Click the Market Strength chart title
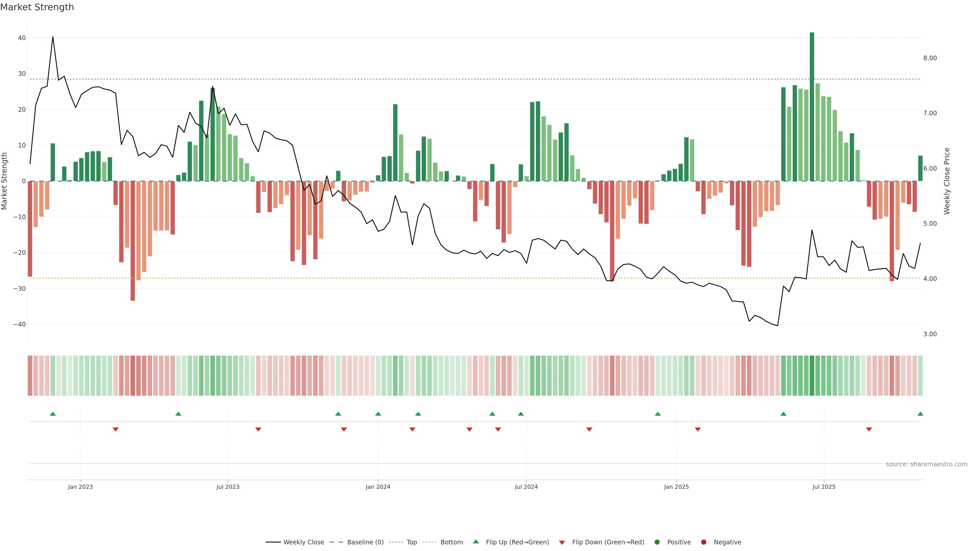Image resolution: width=980 pixels, height=551 pixels. (37, 7)
